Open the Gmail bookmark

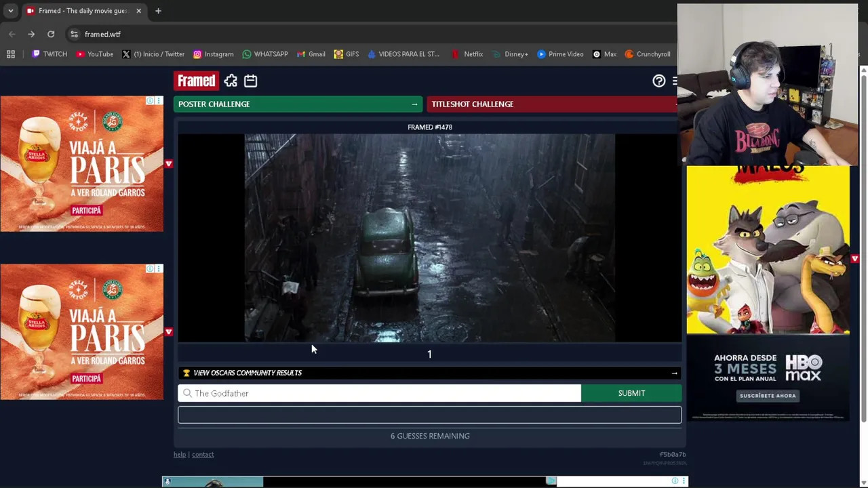pos(311,54)
